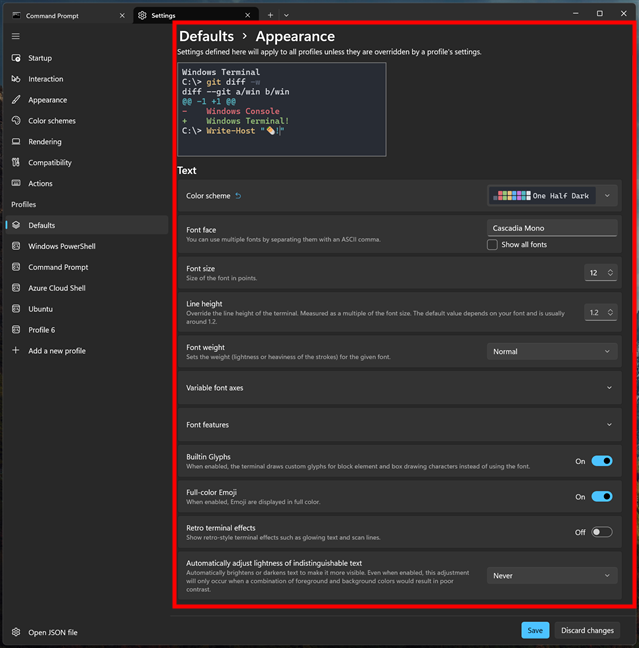Viewport: 639px width, 648px height.
Task: Click the Command Prompt profile icon
Action: click(16, 267)
